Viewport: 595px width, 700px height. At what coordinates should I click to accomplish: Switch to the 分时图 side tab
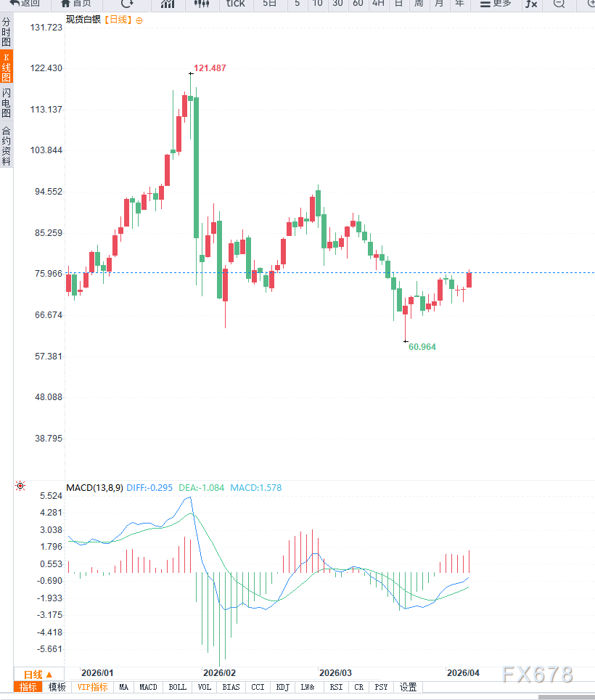pos(7,31)
